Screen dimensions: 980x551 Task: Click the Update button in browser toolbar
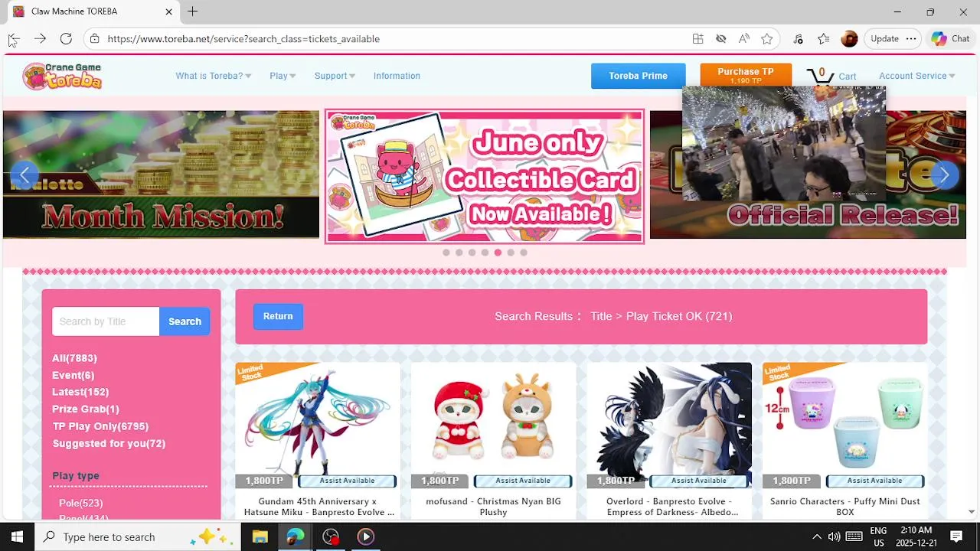click(x=884, y=39)
